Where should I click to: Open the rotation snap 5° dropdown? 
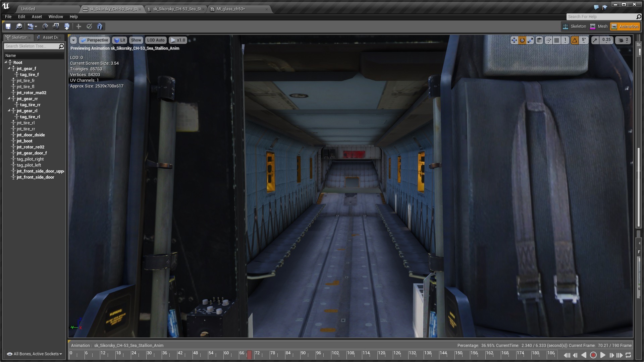(x=584, y=40)
